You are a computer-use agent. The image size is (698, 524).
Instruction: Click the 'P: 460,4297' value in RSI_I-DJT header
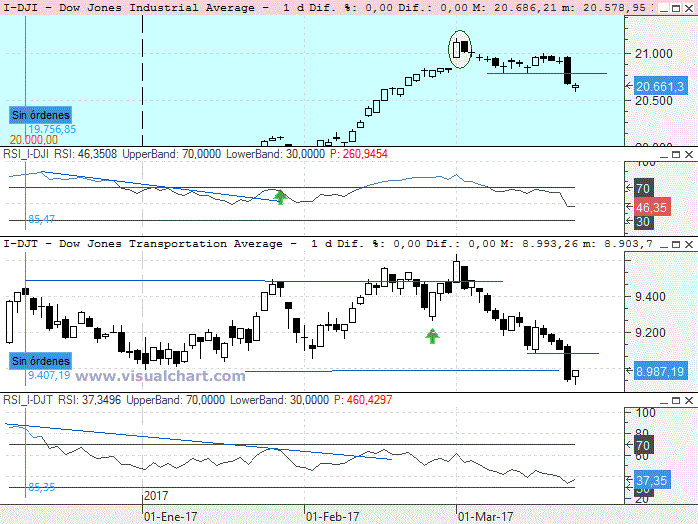363,400
